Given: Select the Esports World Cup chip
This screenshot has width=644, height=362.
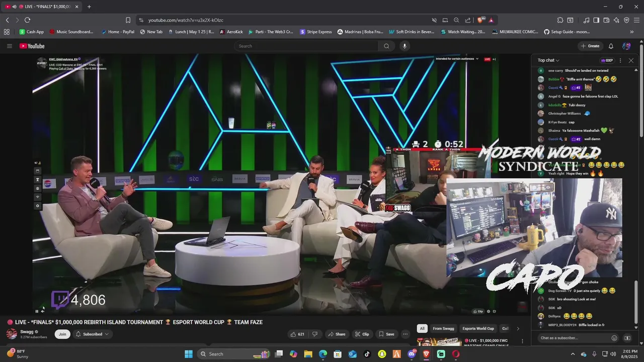Looking at the screenshot, I should pyautogui.click(x=478, y=328).
